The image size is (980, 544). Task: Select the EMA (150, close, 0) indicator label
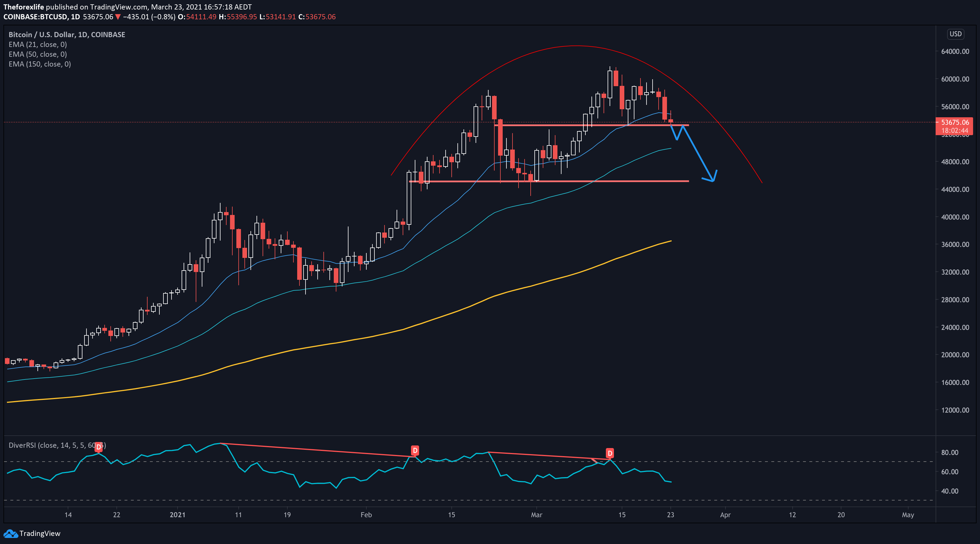pyautogui.click(x=39, y=64)
